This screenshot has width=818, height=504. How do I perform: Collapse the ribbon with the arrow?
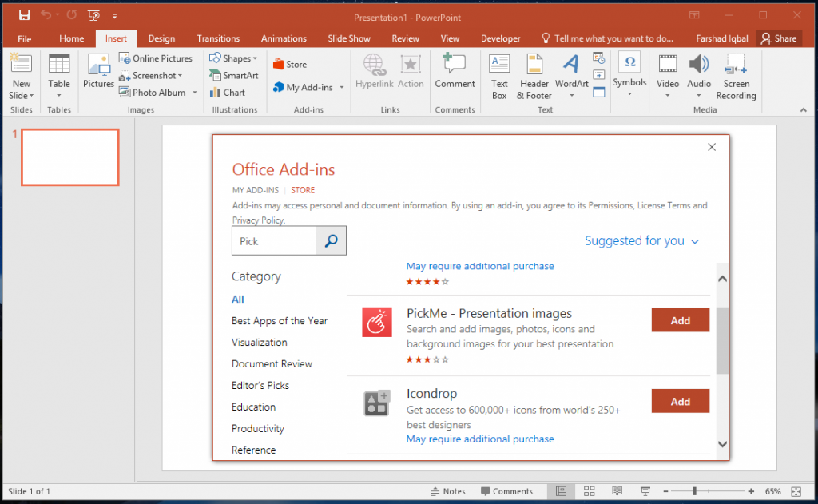pos(803,110)
